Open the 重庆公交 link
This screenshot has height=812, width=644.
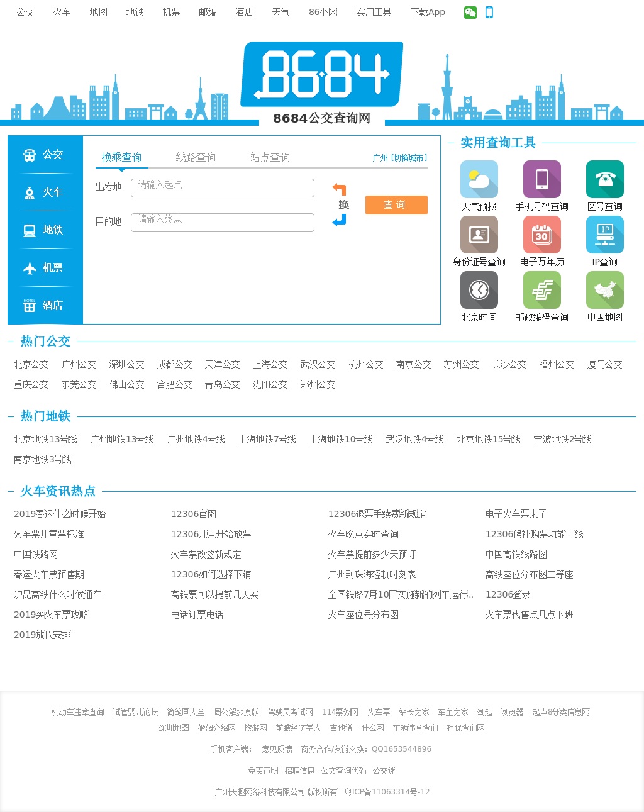point(31,384)
